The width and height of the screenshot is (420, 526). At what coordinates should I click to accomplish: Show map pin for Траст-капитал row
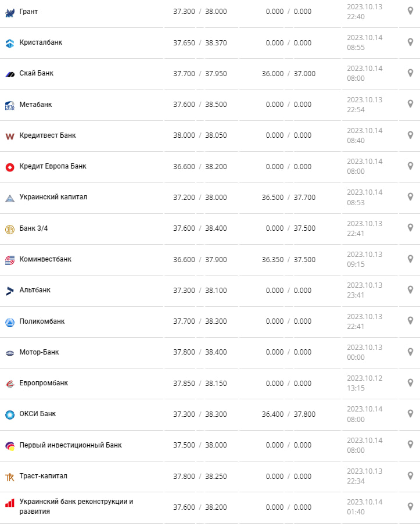pos(410,475)
